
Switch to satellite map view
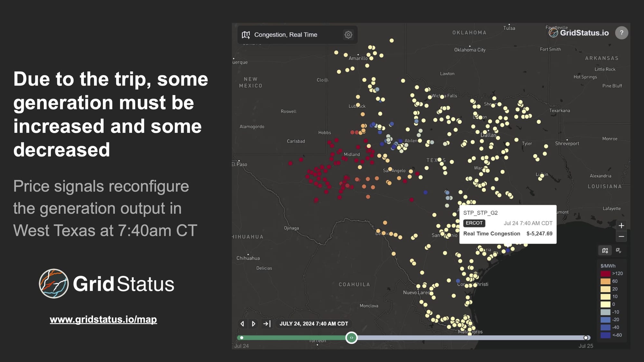tap(618, 250)
